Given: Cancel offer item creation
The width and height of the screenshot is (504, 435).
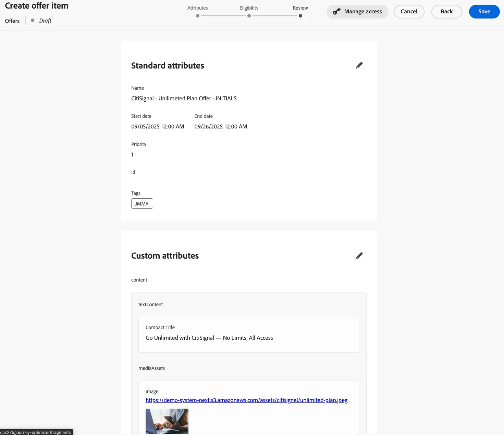Looking at the screenshot, I should click(x=409, y=11).
